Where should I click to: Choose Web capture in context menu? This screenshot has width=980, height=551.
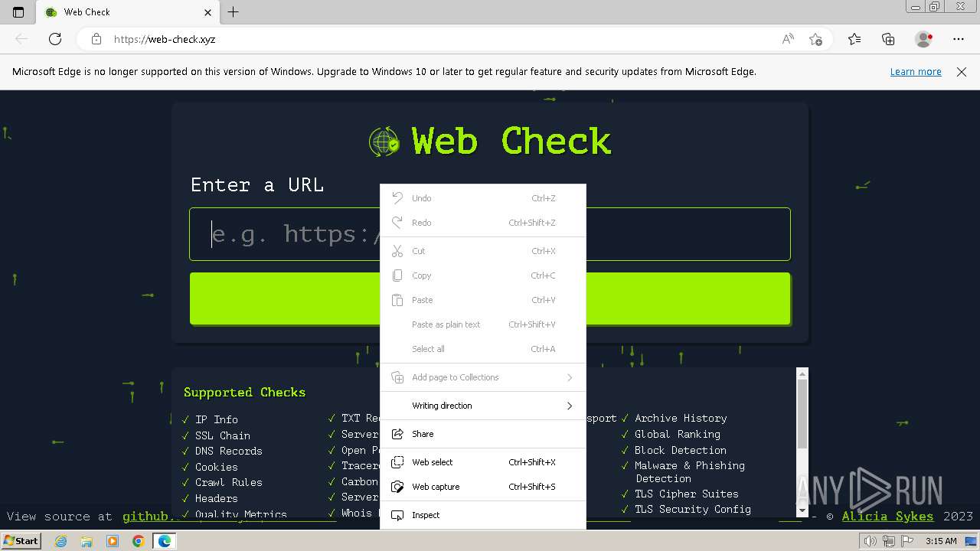483,487
